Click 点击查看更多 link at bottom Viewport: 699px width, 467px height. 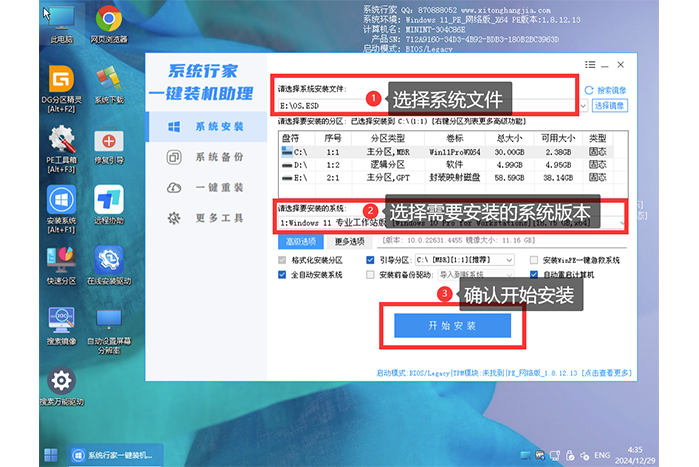coord(608,373)
